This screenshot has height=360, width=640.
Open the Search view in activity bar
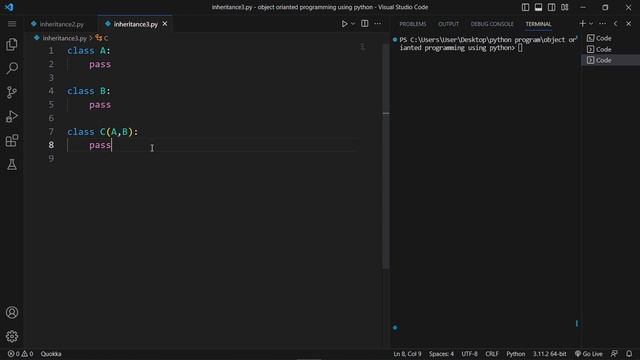tap(12, 68)
